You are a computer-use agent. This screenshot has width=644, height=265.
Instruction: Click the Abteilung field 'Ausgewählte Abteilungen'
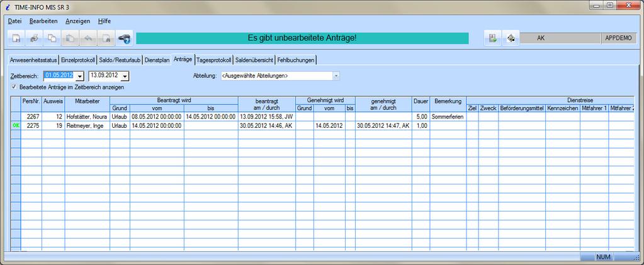[x=276, y=76]
